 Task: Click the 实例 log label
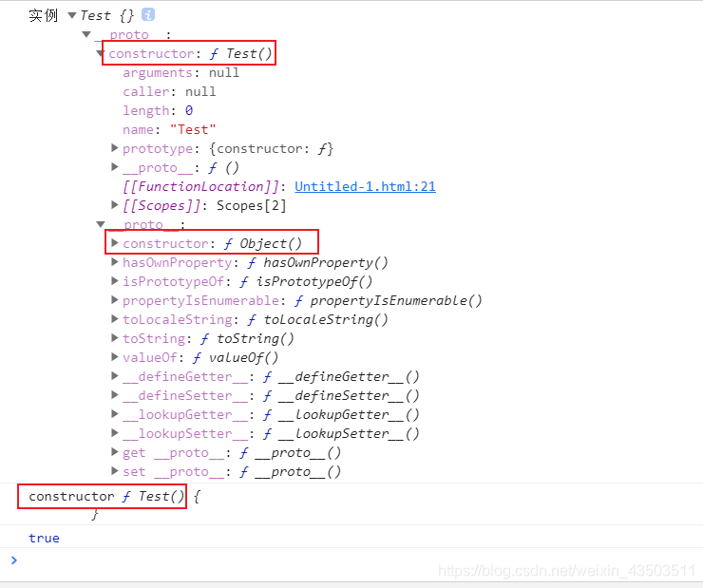[x=43, y=15]
